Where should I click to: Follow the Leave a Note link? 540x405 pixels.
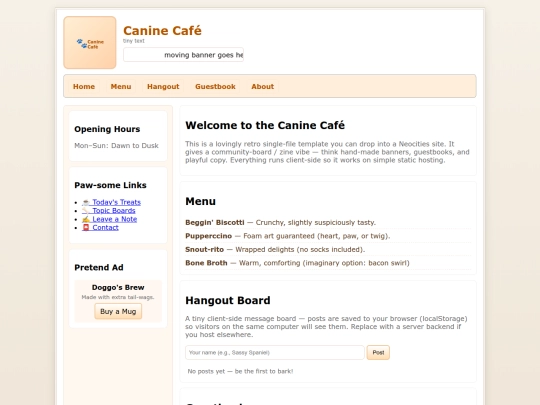tap(110, 219)
